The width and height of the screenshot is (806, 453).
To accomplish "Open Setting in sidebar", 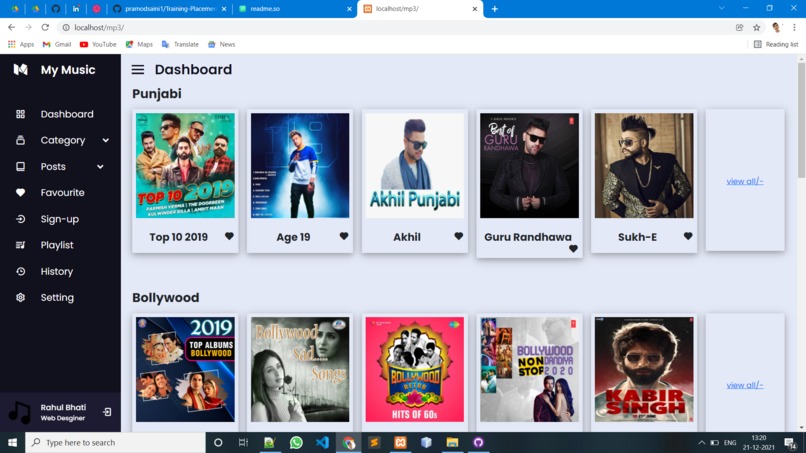I will pos(57,297).
